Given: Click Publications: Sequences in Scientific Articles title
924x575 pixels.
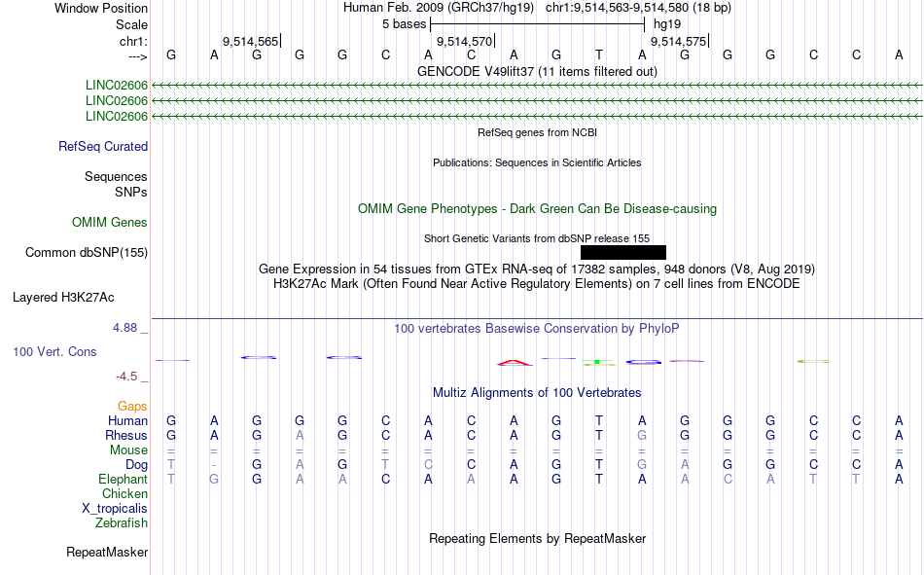Looking at the screenshot, I should pyautogui.click(x=537, y=162).
